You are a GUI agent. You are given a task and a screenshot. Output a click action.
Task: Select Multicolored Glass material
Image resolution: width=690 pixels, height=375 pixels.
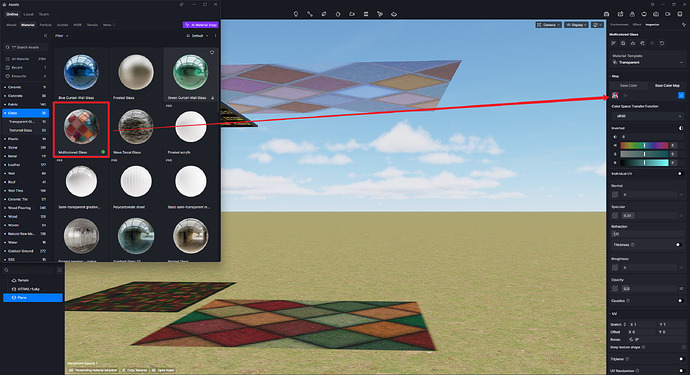click(x=81, y=129)
